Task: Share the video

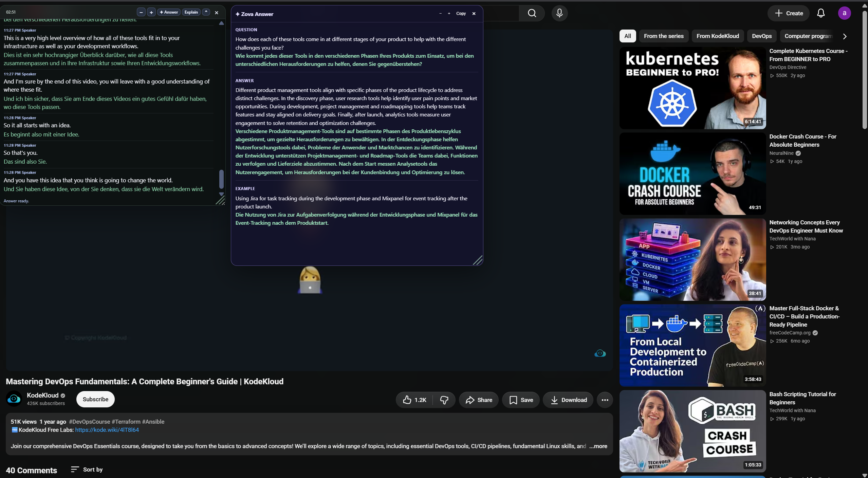Action: (479, 400)
